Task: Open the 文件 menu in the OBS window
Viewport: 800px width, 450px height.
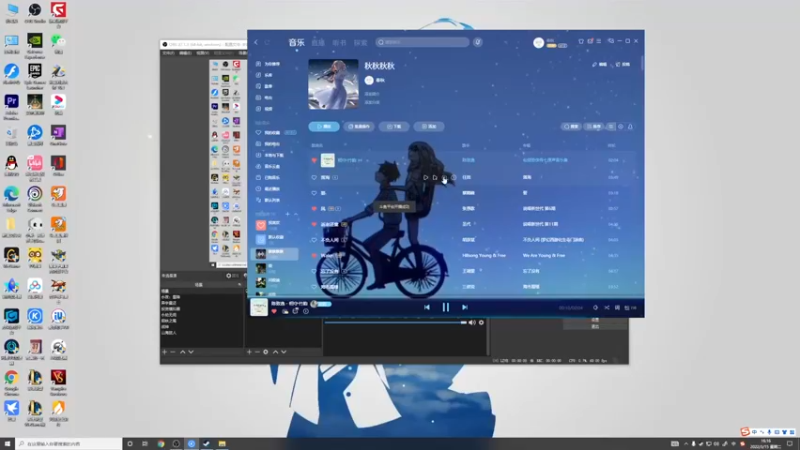Action: 168,53
